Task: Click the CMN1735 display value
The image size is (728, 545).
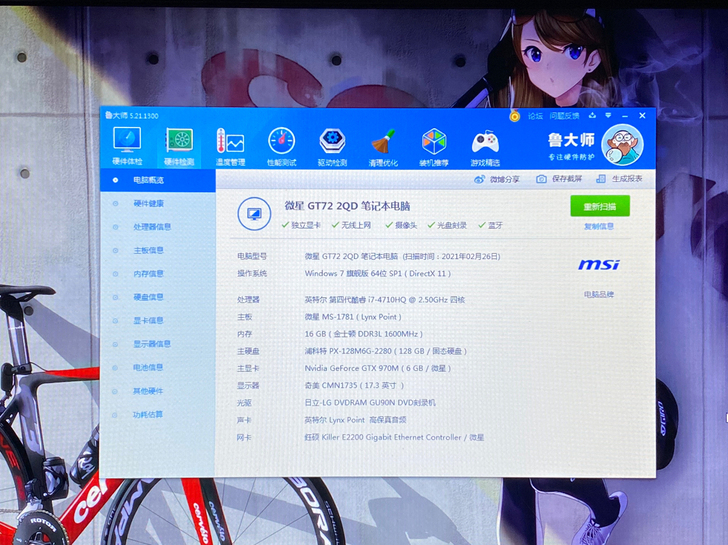Action: pos(354,386)
